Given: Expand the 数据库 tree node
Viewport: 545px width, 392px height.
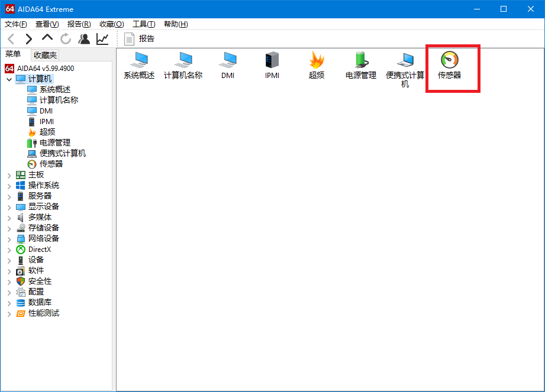Looking at the screenshot, I should click(9, 303).
